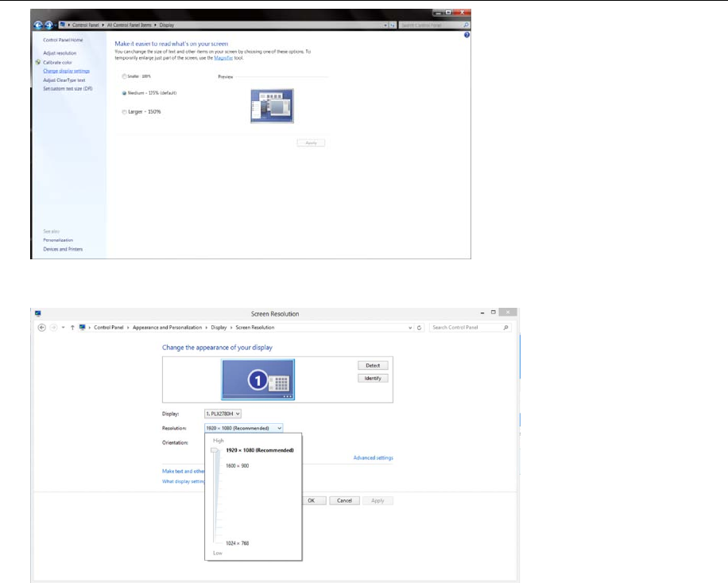Click Display breadcrumb in Screen Resolution window

219,328
